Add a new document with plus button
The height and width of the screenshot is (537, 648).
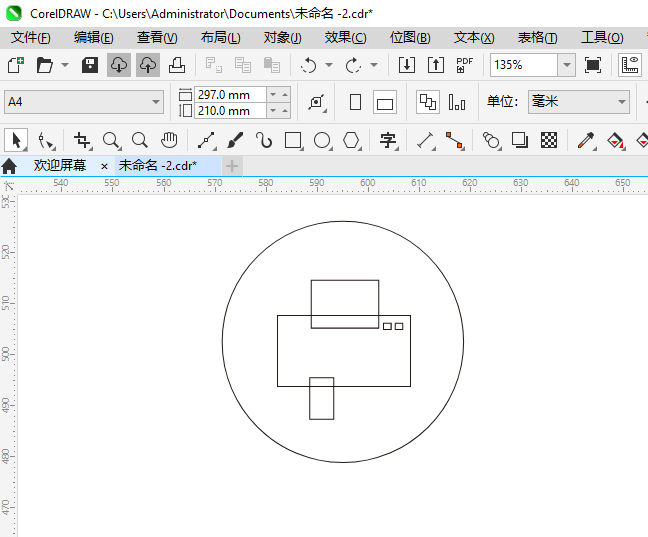pos(232,166)
